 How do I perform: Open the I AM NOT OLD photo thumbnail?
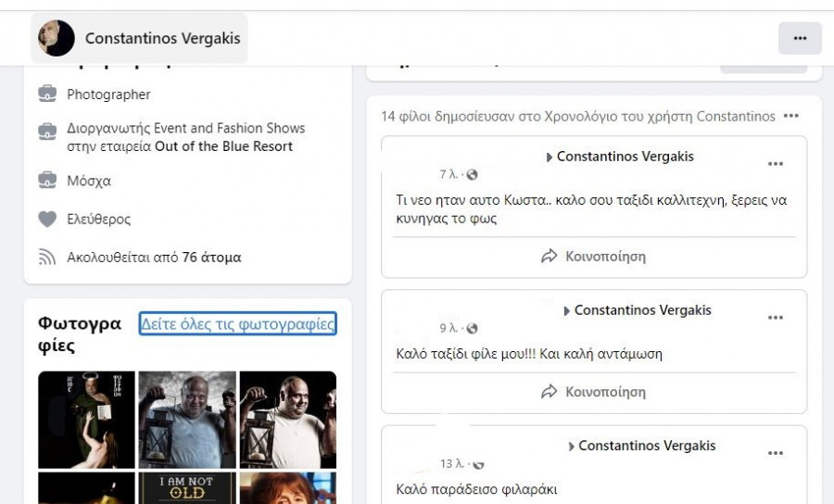click(x=187, y=488)
